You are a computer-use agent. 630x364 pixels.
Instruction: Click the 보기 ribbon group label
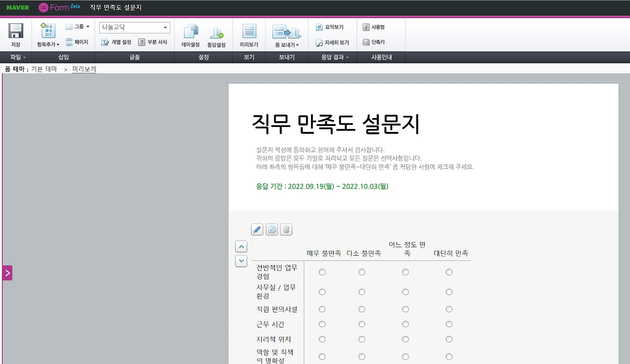[249, 58]
